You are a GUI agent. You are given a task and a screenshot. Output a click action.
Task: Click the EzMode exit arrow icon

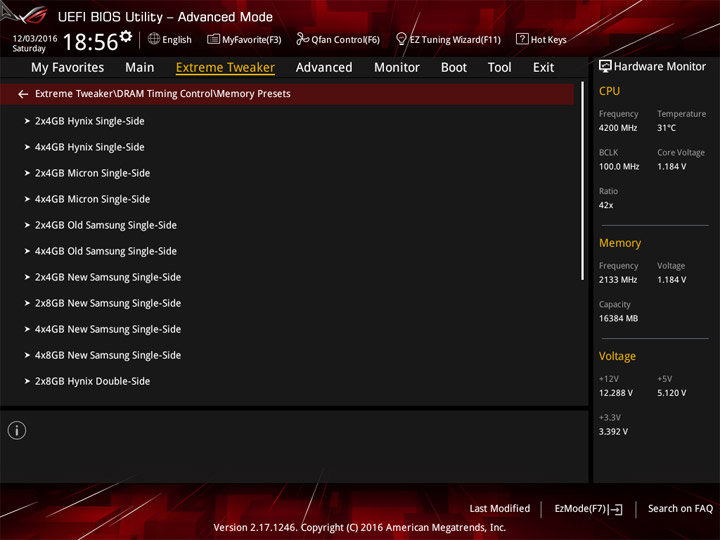[617, 509]
